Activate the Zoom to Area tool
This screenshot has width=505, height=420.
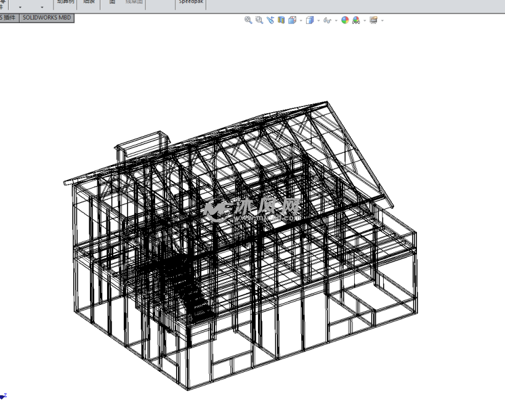click(259, 20)
